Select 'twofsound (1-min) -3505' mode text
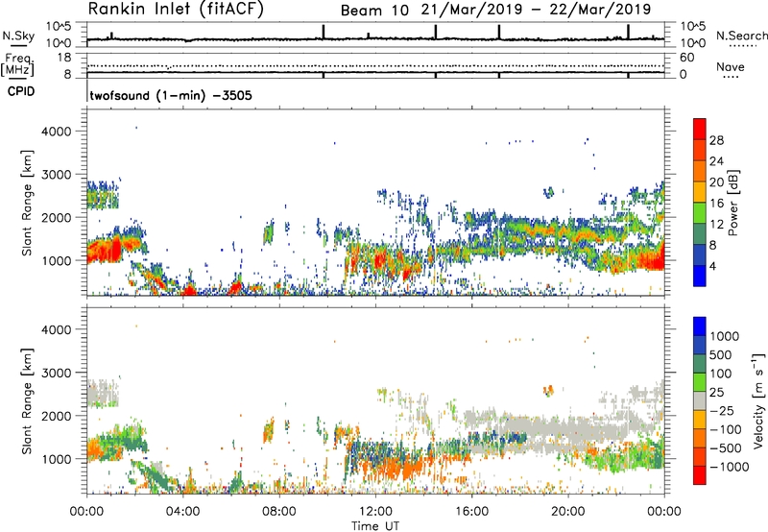768x532 pixels. pyautogui.click(x=171, y=95)
